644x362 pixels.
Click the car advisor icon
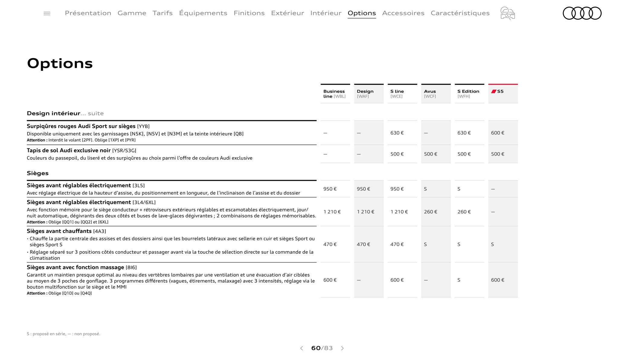(508, 13)
